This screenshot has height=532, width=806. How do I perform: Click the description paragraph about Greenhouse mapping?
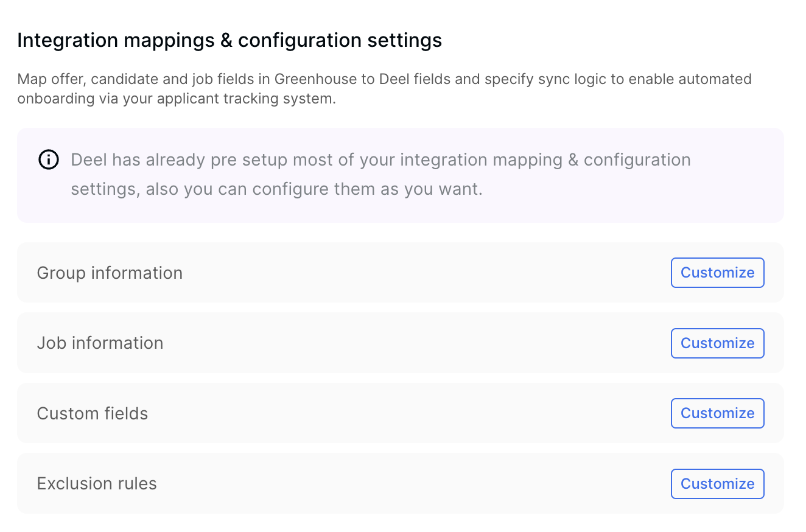coord(384,88)
